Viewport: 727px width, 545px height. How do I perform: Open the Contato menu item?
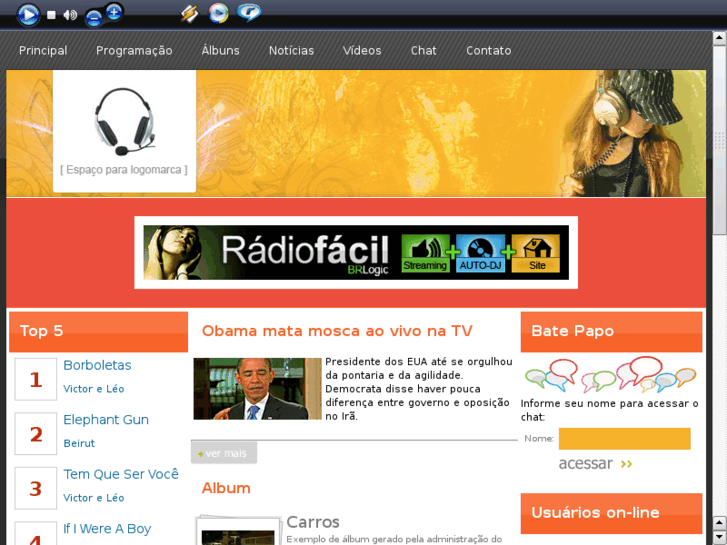[489, 51]
